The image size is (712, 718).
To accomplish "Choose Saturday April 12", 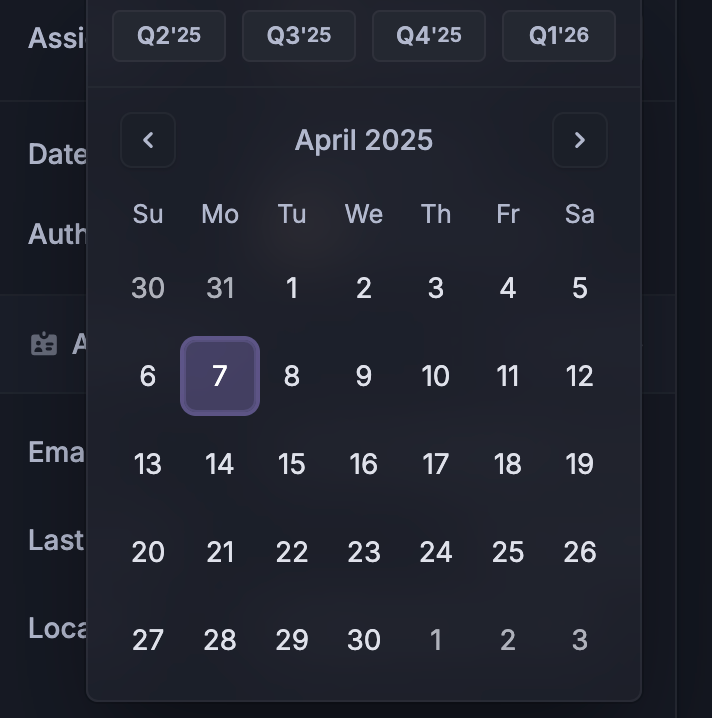I will pyautogui.click(x=580, y=376).
